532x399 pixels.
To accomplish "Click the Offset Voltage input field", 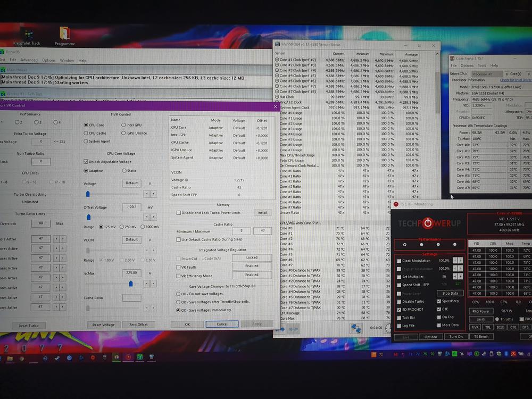I will tap(131, 207).
